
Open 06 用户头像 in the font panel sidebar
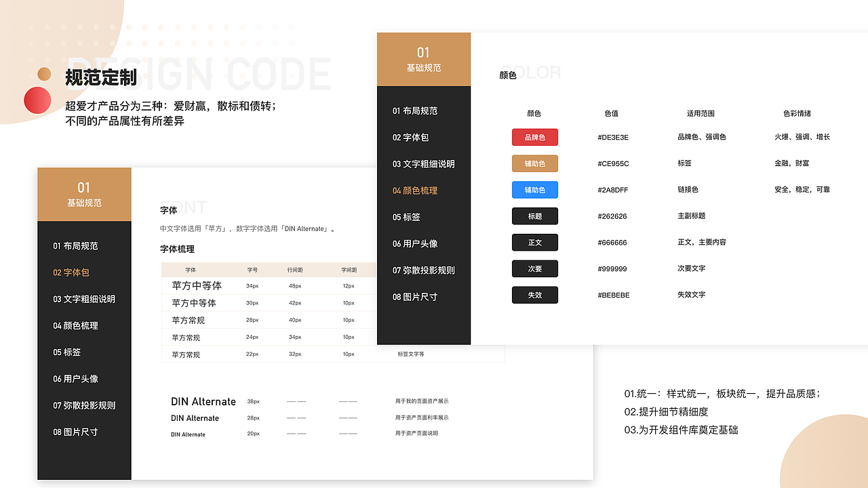75,379
